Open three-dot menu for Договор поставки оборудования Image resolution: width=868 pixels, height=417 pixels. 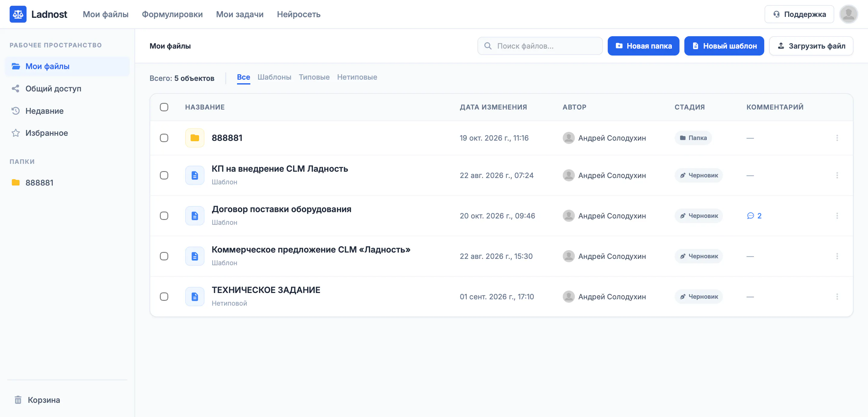(x=837, y=216)
